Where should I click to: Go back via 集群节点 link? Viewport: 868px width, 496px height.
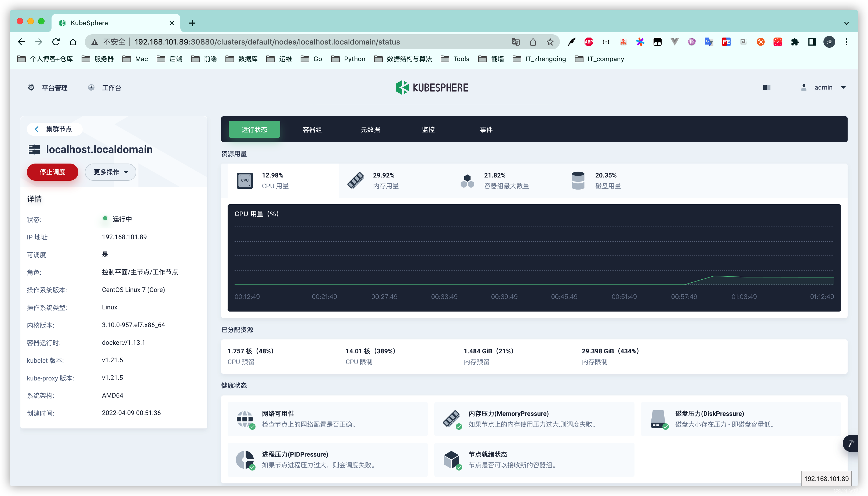[54, 129]
